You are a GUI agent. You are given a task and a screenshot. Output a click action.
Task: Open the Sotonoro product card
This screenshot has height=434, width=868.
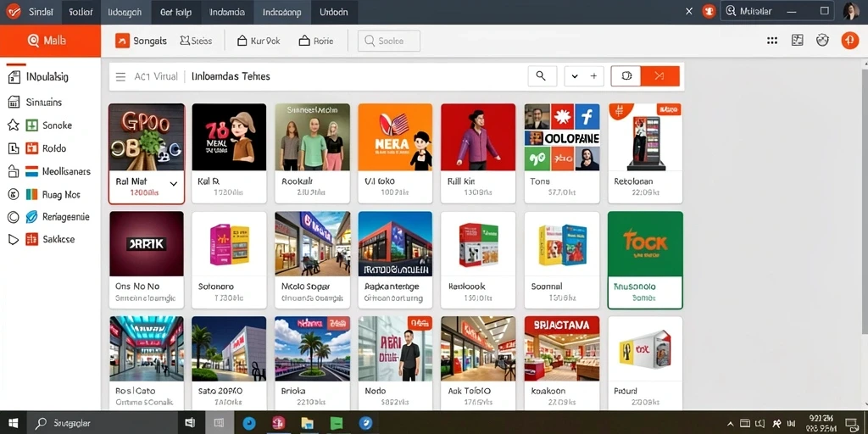click(229, 260)
